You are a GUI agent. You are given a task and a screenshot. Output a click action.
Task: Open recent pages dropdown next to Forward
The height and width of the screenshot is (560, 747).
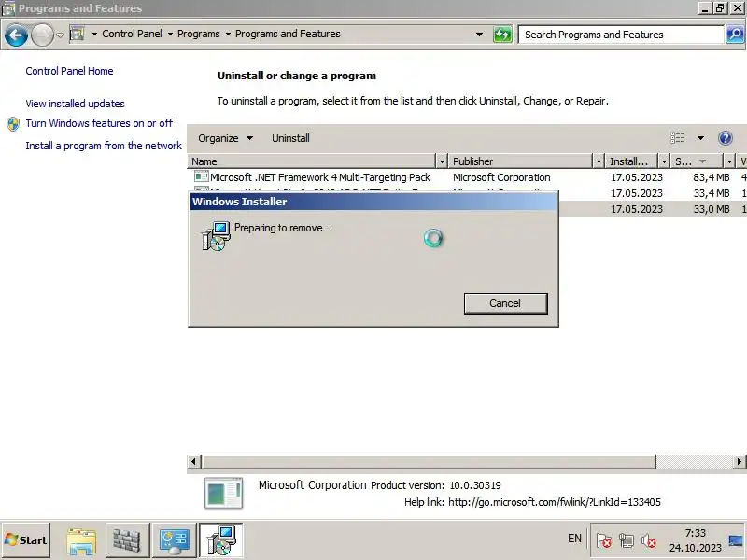coord(60,35)
